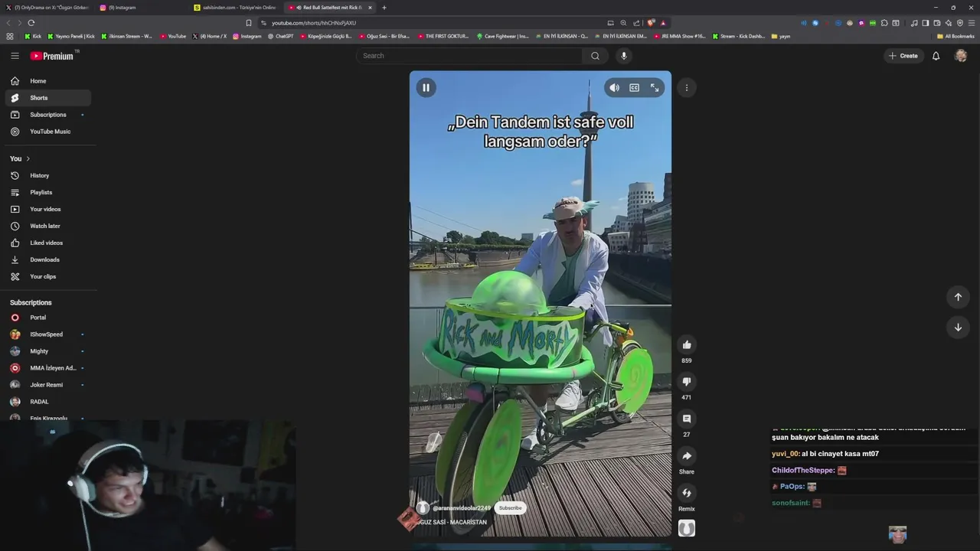
Task: Mute the Short's volume
Action: coord(614,88)
